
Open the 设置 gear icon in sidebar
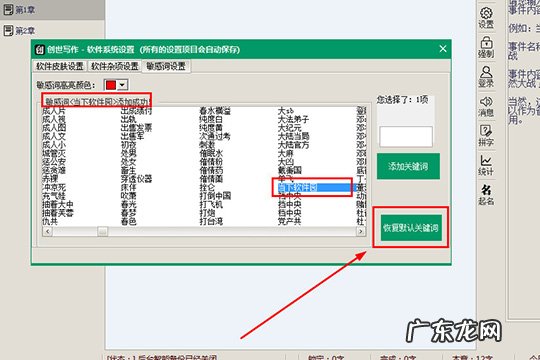(486, 18)
